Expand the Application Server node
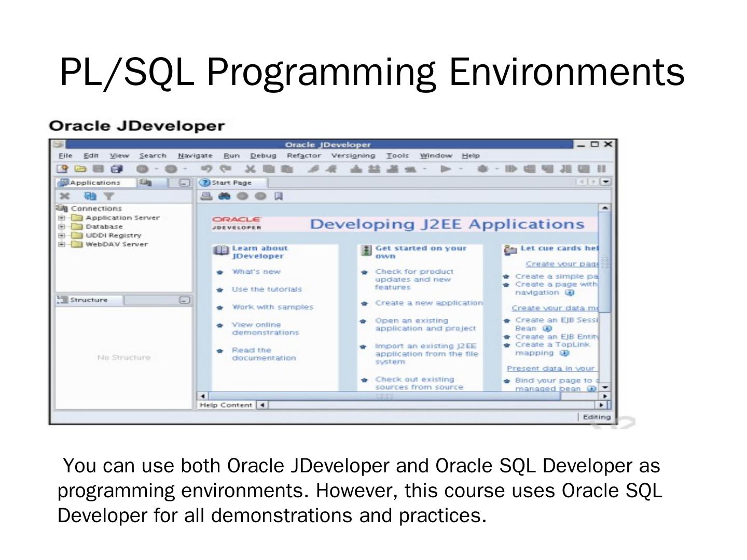747x560 pixels. [x=62, y=218]
